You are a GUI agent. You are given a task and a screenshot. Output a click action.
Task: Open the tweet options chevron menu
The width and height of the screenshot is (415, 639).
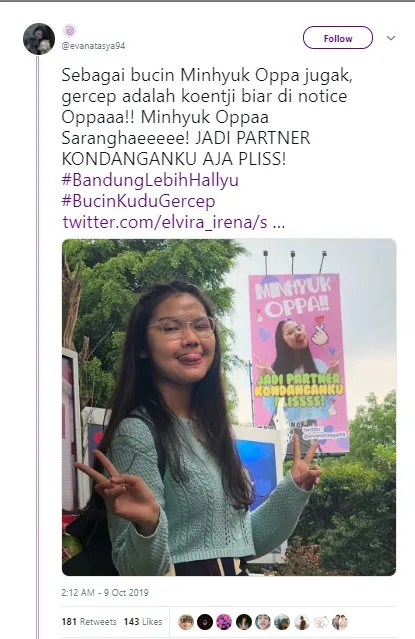tap(391, 38)
